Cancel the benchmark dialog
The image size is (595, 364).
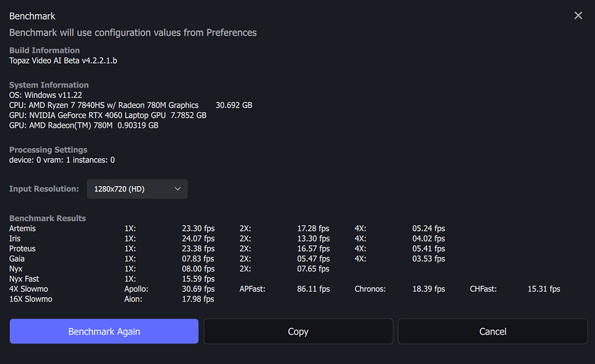(x=493, y=331)
